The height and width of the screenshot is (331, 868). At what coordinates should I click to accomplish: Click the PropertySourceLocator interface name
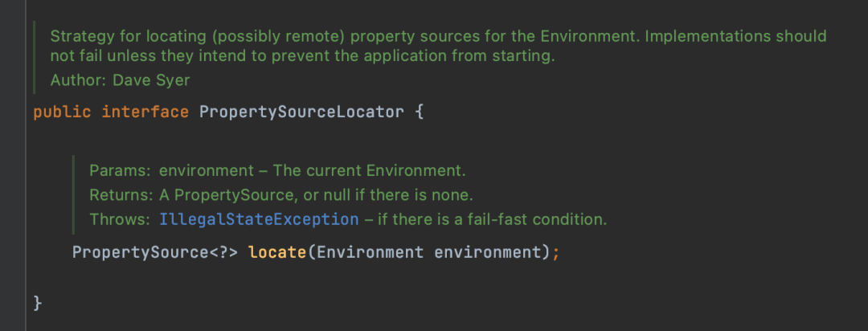(x=301, y=112)
